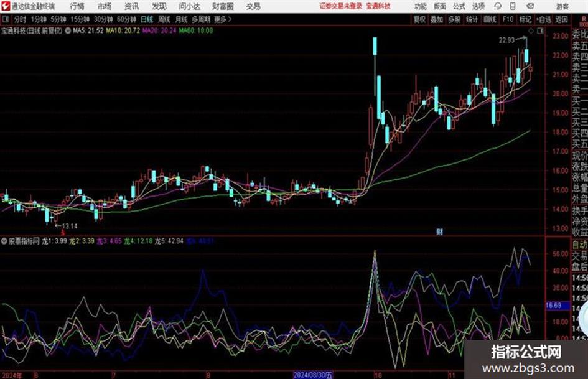
Task: Switch to the 30分钟 period tab
Action: click(103, 19)
